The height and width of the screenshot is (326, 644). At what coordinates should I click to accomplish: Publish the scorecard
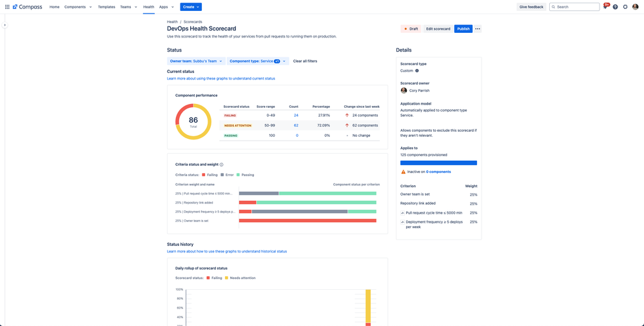(463, 29)
